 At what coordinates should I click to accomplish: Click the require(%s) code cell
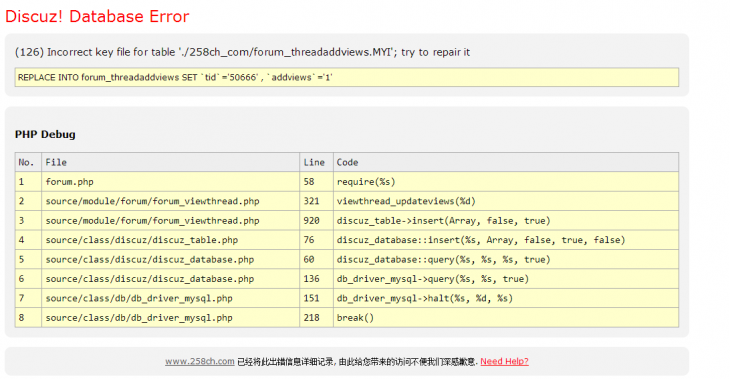[x=506, y=182]
